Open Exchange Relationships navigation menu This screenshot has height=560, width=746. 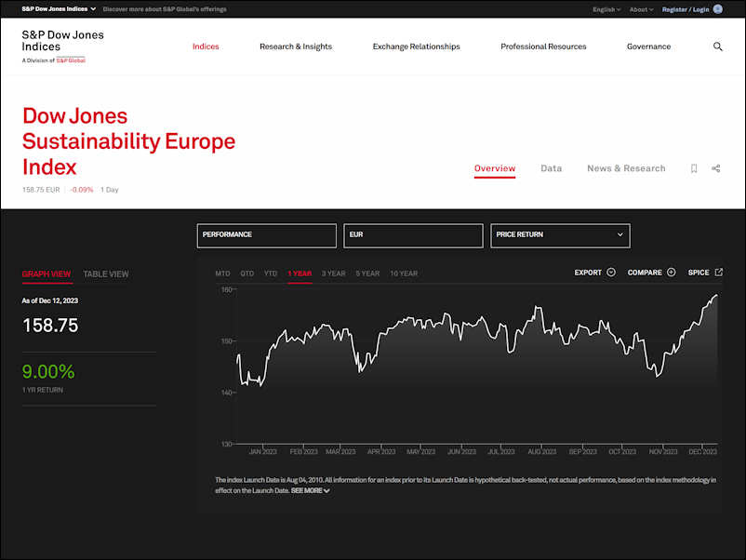click(x=416, y=47)
